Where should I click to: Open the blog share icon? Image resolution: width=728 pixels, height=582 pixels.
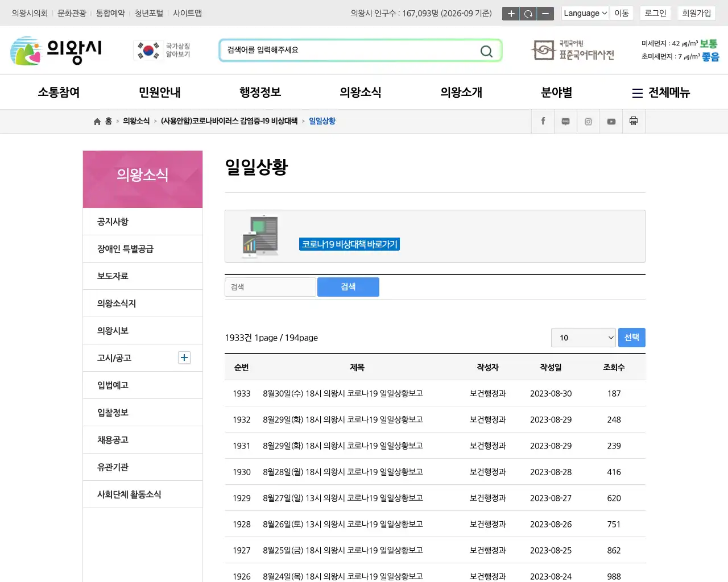[x=566, y=121]
